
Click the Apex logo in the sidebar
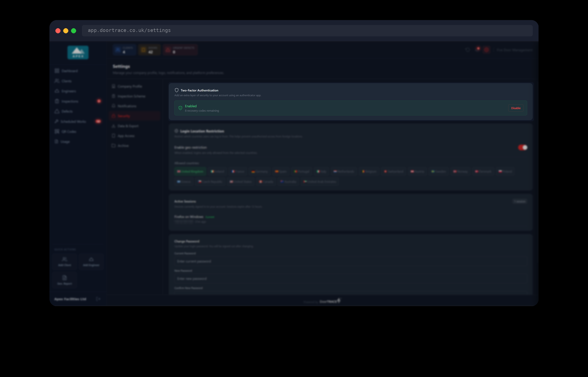click(x=78, y=52)
